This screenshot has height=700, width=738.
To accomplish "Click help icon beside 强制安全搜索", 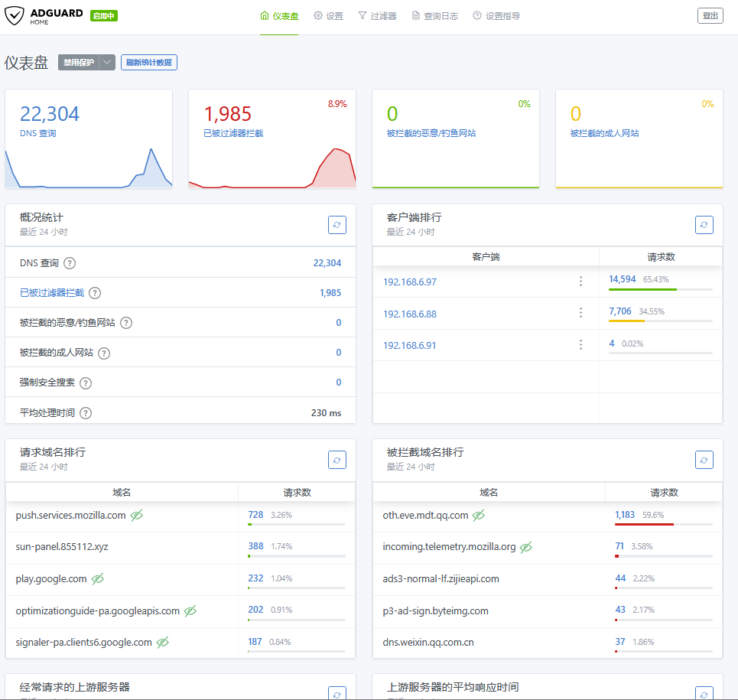I will coord(86,383).
